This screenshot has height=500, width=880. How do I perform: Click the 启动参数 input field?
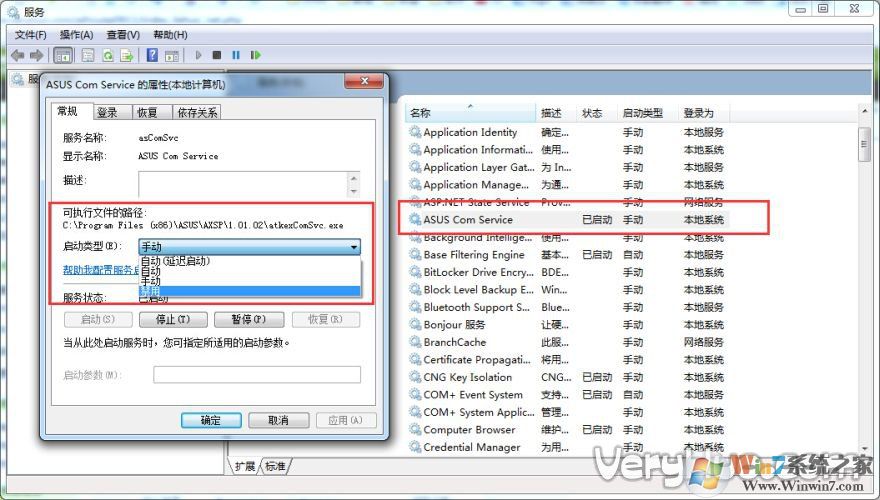point(257,375)
